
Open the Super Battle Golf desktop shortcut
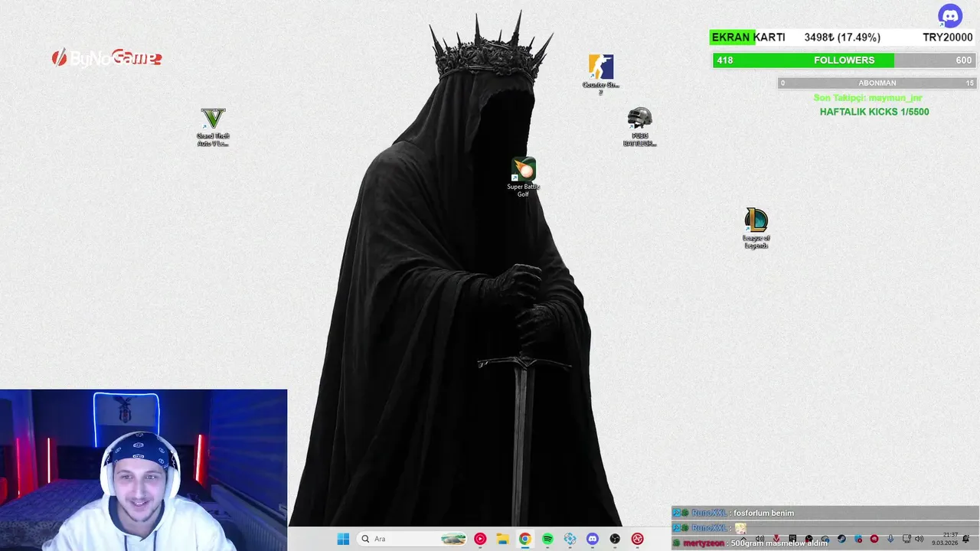(x=524, y=178)
